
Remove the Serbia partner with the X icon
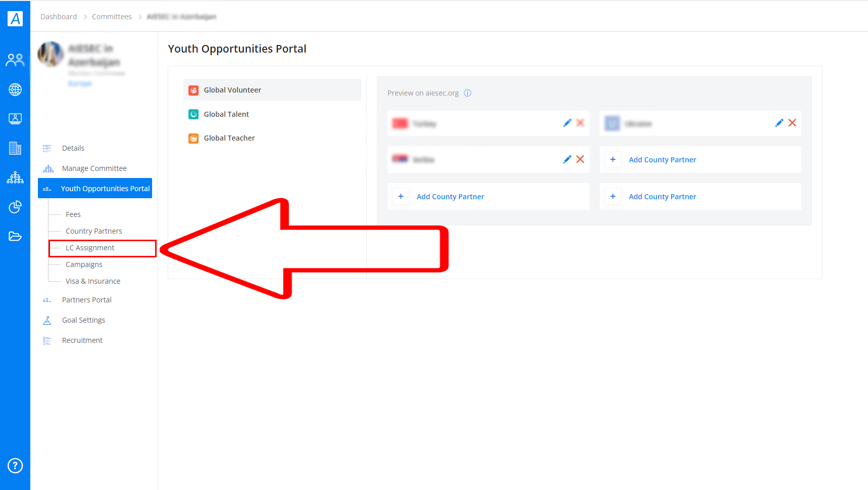[x=580, y=159]
